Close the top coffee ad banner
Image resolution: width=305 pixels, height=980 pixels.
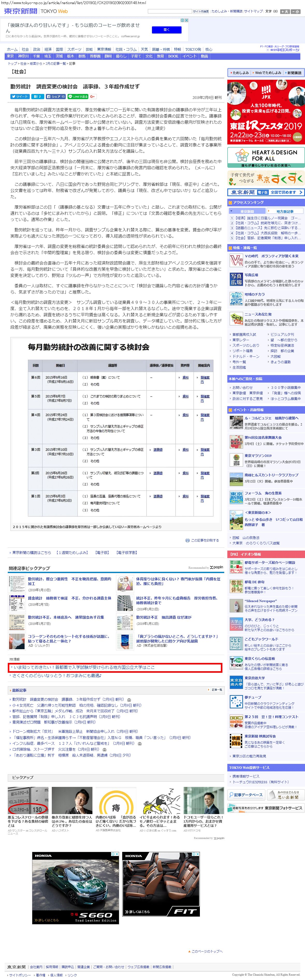click(x=186, y=20)
